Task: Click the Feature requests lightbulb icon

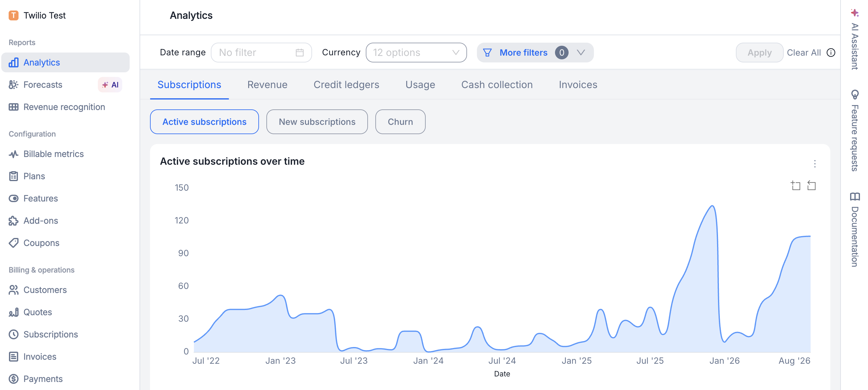Action: [x=854, y=95]
